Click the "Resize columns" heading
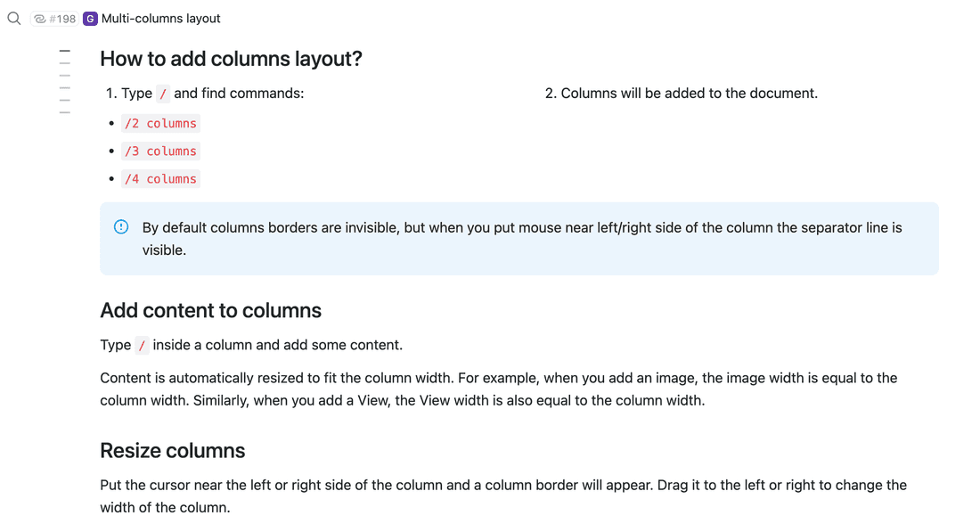This screenshot has height=524, width=980. click(172, 450)
